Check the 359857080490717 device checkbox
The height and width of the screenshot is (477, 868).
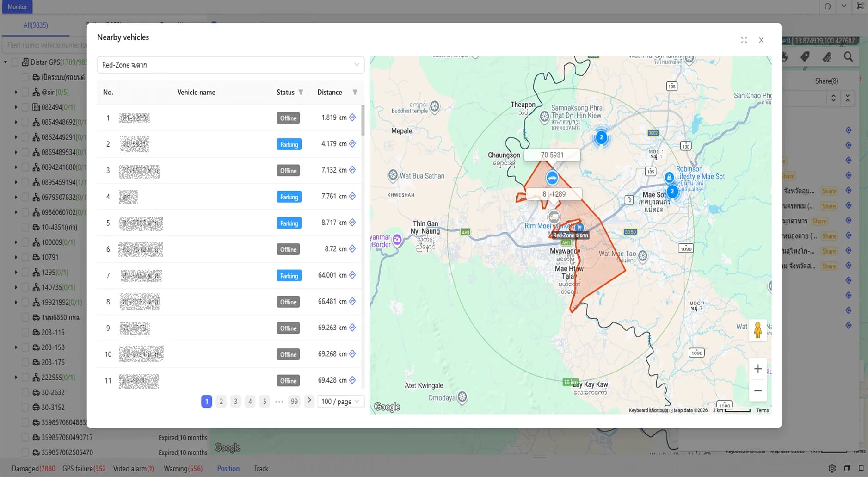point(25,437)
